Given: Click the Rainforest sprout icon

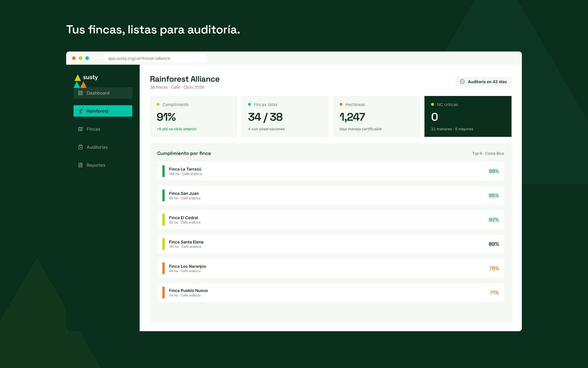Looking at the screenshot, I should (x=81, y=111).
